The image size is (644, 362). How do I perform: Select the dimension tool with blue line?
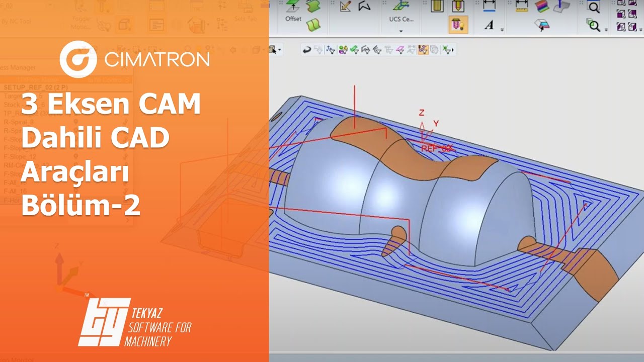point(489,6)
